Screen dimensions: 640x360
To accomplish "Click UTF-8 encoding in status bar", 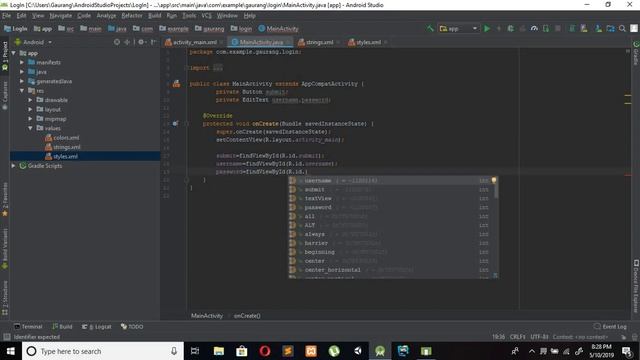I will click(x=539, y=337).
